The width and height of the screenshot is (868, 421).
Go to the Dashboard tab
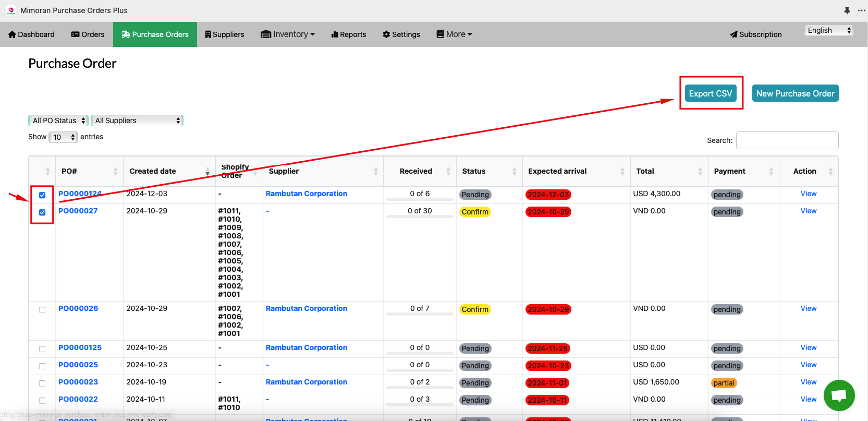click(31, 34)
